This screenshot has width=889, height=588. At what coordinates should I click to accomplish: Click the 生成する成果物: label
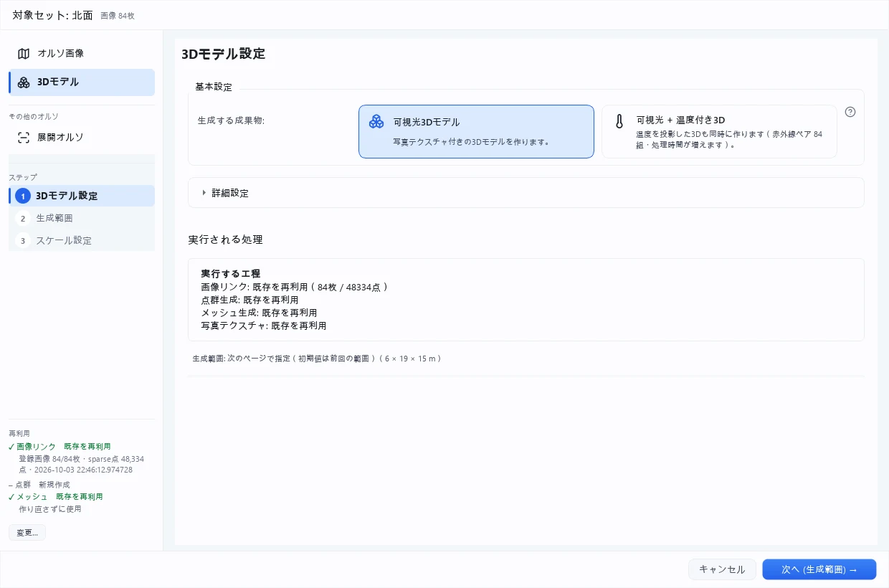[x=231, y=120]
